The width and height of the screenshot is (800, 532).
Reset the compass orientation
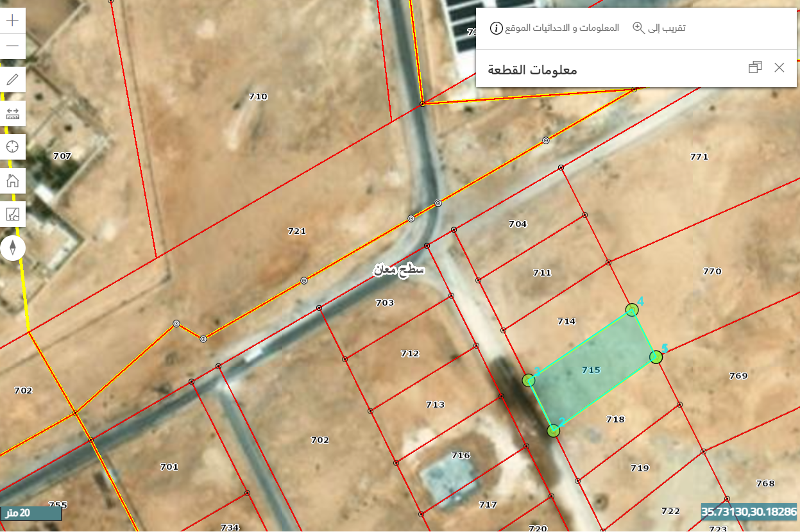[12, 247]
